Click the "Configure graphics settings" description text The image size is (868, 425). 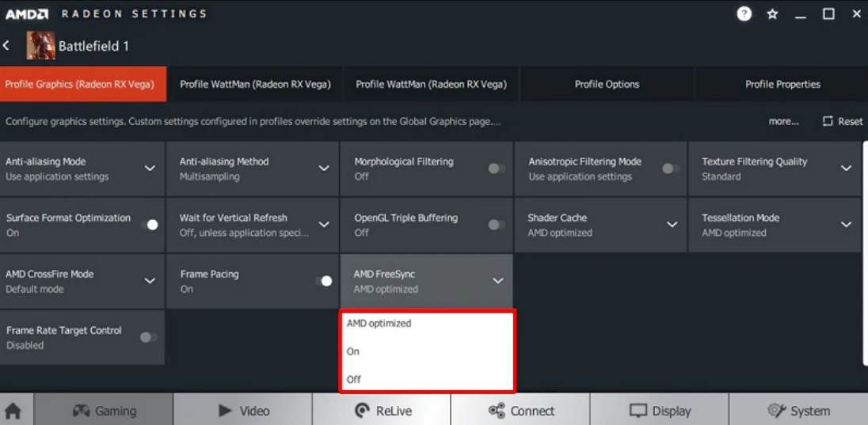(253, 121)
